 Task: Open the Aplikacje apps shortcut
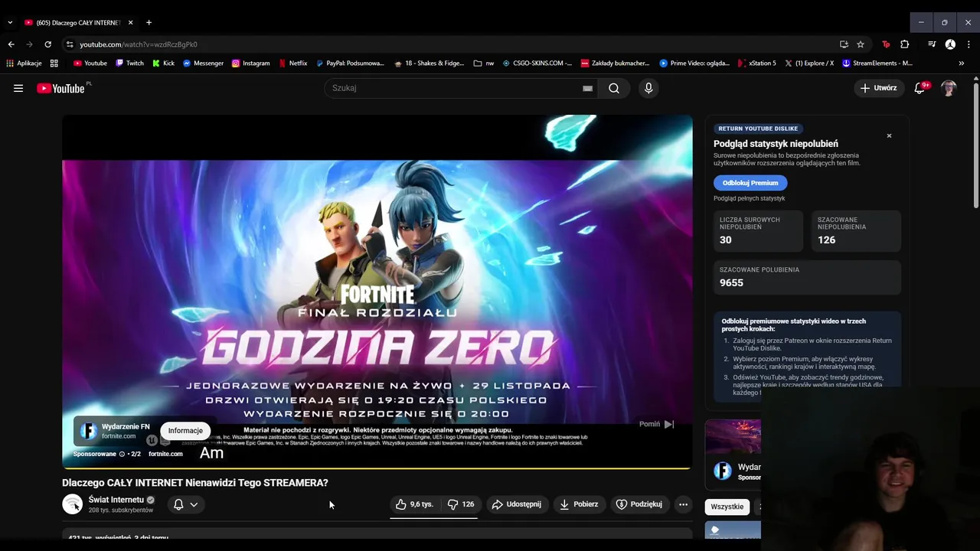24,64
